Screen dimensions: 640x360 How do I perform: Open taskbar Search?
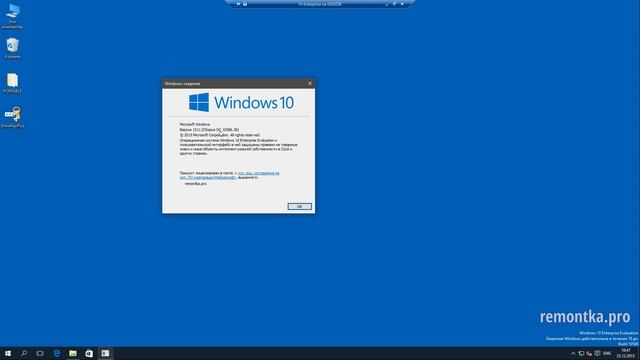24,353
